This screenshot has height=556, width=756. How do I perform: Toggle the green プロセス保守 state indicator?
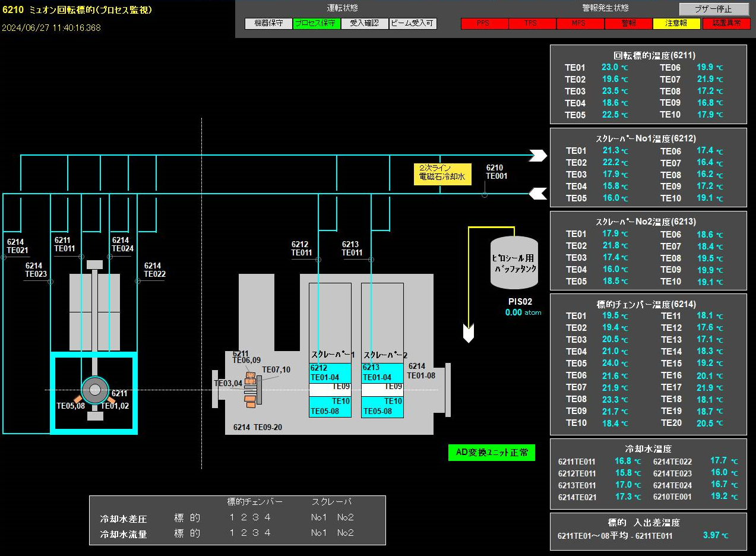point(317,24)
